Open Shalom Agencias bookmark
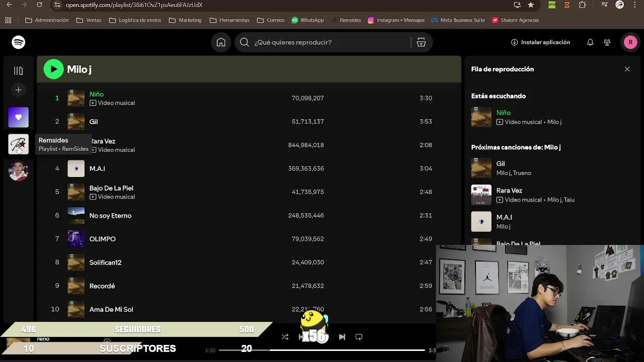This screenshot has height=362, width=644. coord(516,20)
